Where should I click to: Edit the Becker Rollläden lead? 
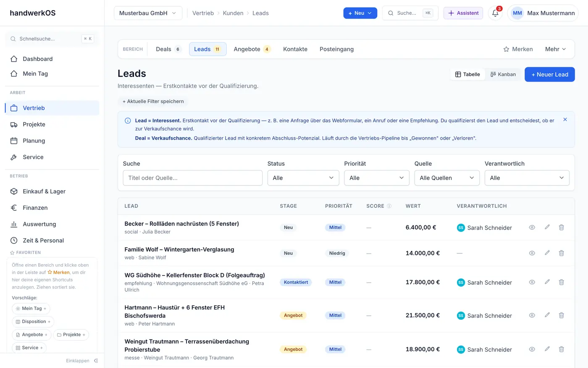(547, 227)
